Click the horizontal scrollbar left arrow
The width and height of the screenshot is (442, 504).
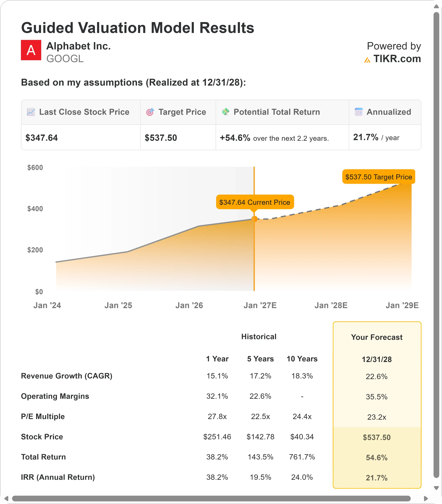coord(7,499)
